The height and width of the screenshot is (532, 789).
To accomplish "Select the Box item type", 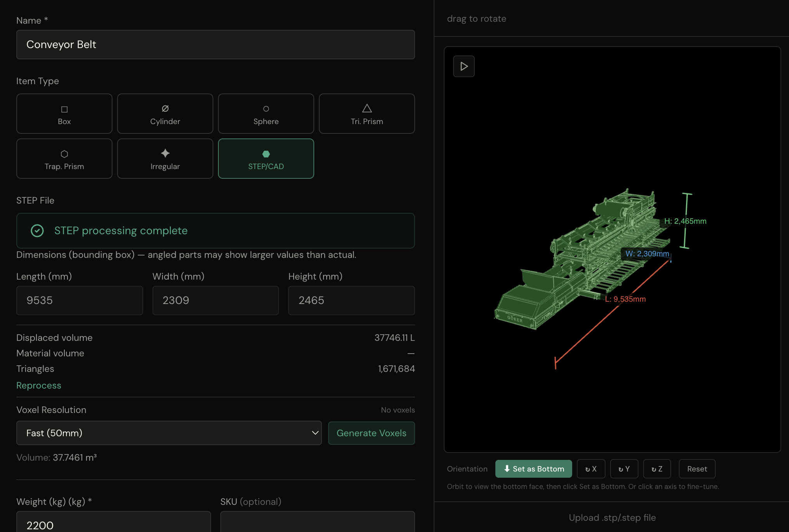I will click(64, 114).
